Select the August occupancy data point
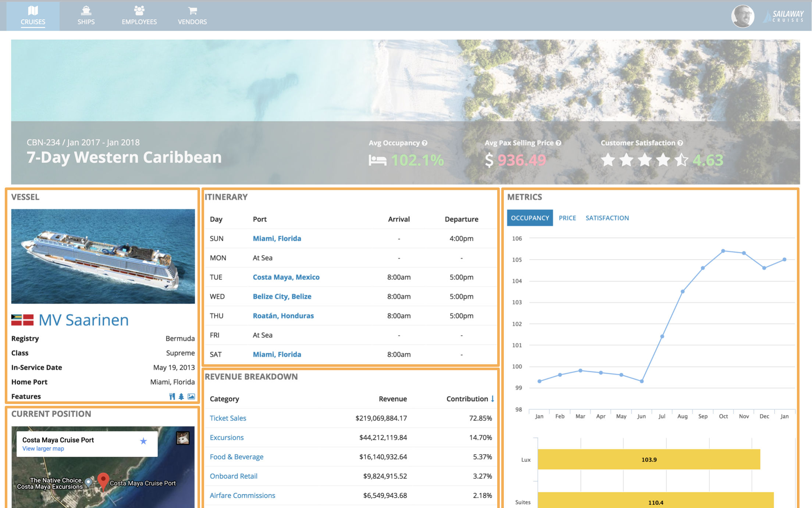 pyautogui.click(x=683, y=291)
